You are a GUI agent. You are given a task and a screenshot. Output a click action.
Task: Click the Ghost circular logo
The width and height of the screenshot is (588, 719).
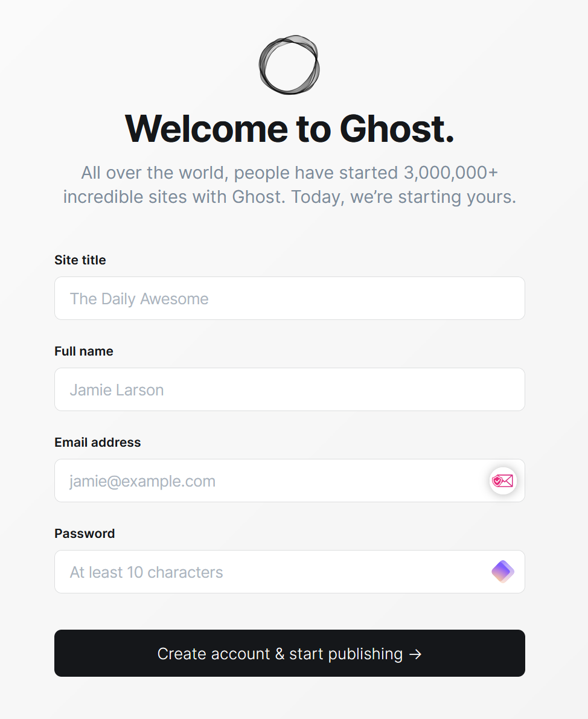[x=289, y=65]
